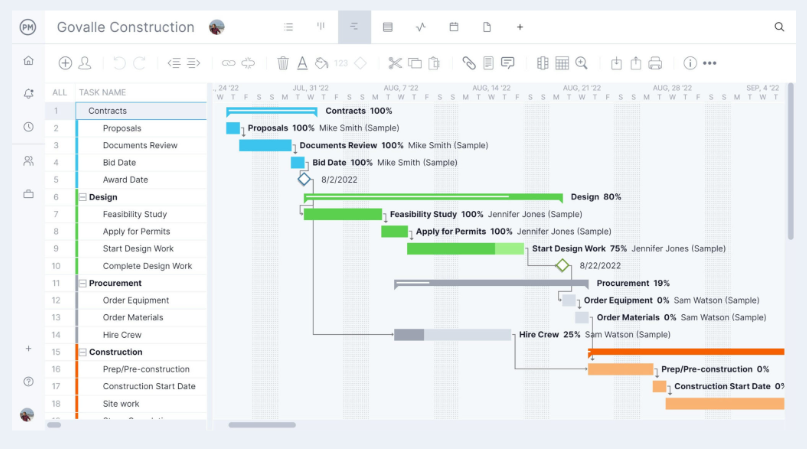Open the comments speech bubble icon

[508, 63]
